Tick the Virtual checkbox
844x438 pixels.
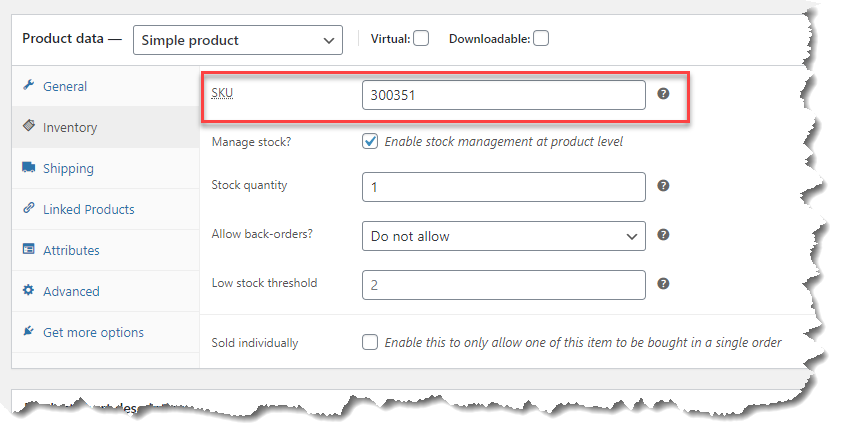[421, 39]
